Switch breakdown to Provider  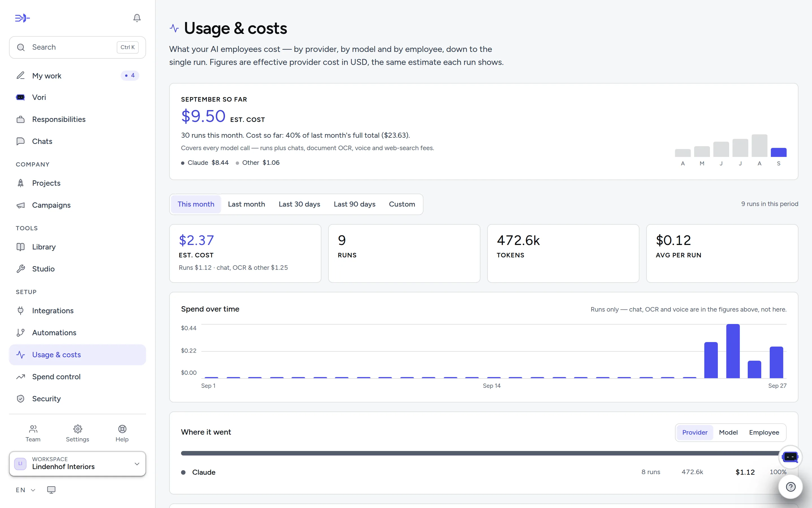tap(694, 432)
